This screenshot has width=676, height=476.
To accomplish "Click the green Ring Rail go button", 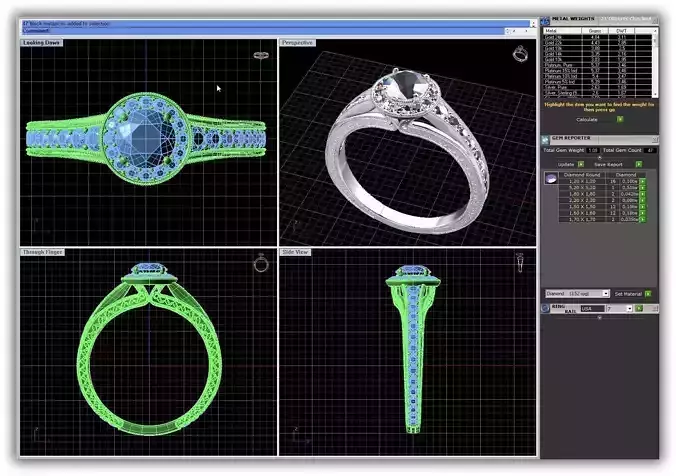I will point(639,308).
